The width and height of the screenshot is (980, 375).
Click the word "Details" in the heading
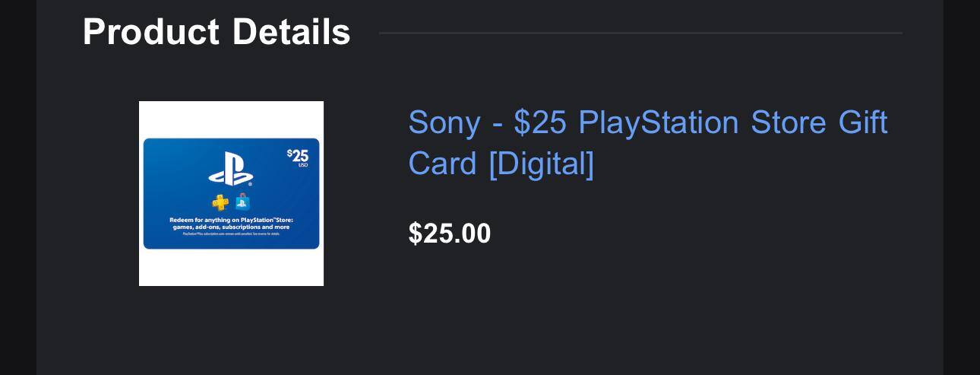click(291, 32)
